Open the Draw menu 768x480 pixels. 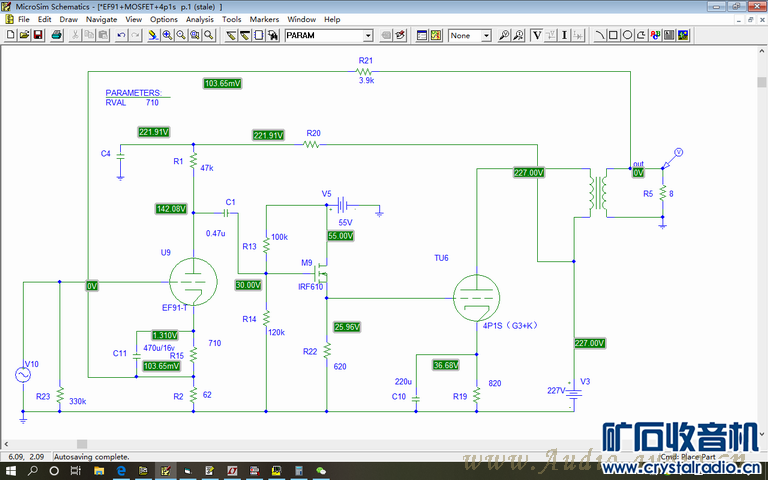pos(68,19)
